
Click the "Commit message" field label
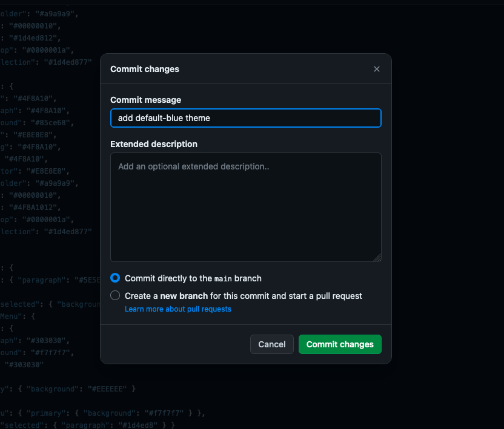pos(145,100)
